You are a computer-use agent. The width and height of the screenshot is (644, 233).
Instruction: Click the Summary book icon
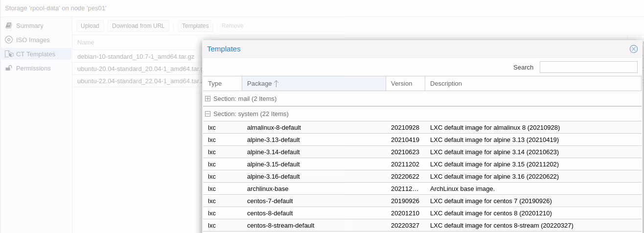tap(9, 26)
